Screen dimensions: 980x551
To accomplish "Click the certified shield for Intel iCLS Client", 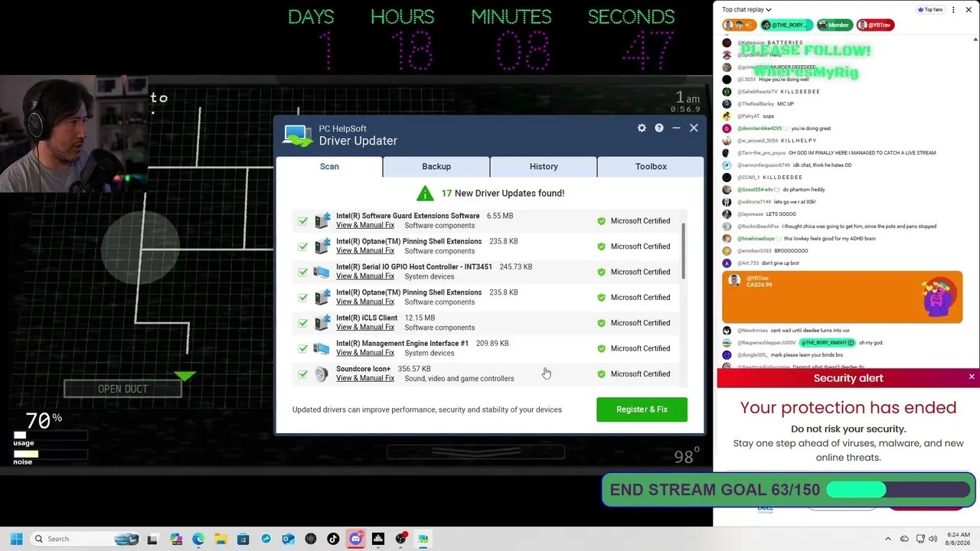I will 601,323.
